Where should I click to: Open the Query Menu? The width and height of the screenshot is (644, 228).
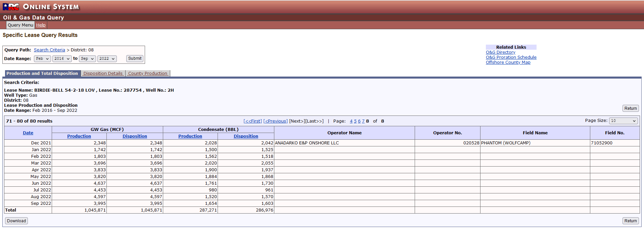click(x=20, y=25)
